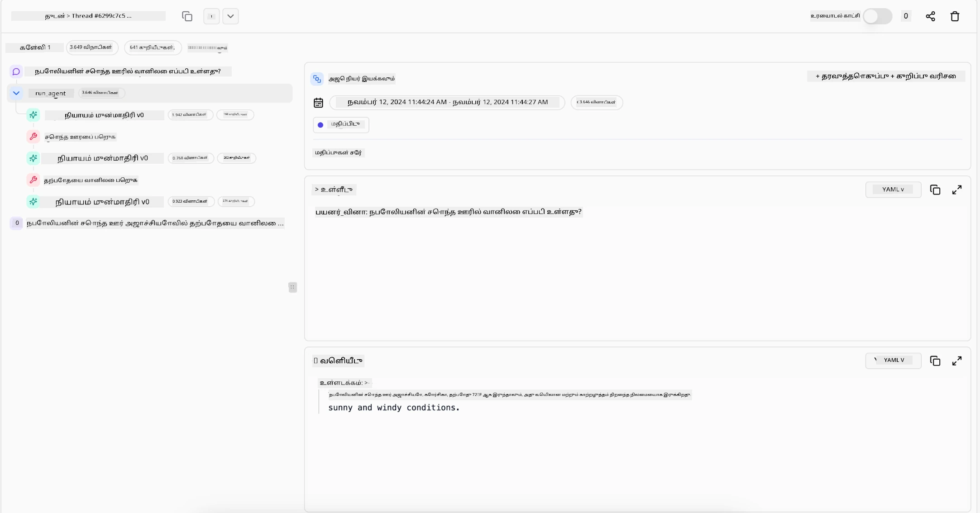Expand output section to fullscreen
The width and height of the screenshot is (980, 513).
tap(956, 361)
